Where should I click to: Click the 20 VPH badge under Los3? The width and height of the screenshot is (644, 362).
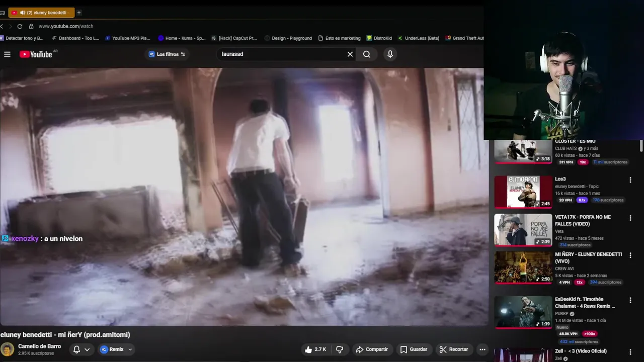pyautogui.click(x=566, y=200)
